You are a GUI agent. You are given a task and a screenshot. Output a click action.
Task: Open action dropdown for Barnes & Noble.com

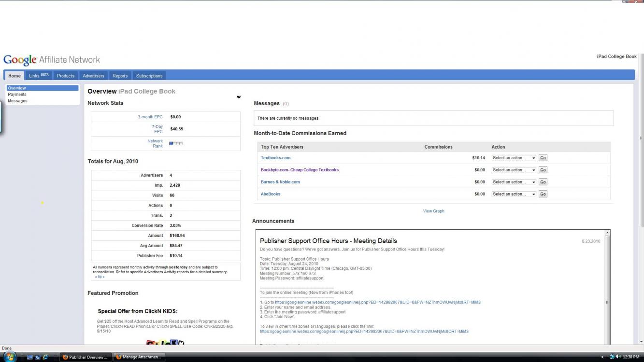514,182
